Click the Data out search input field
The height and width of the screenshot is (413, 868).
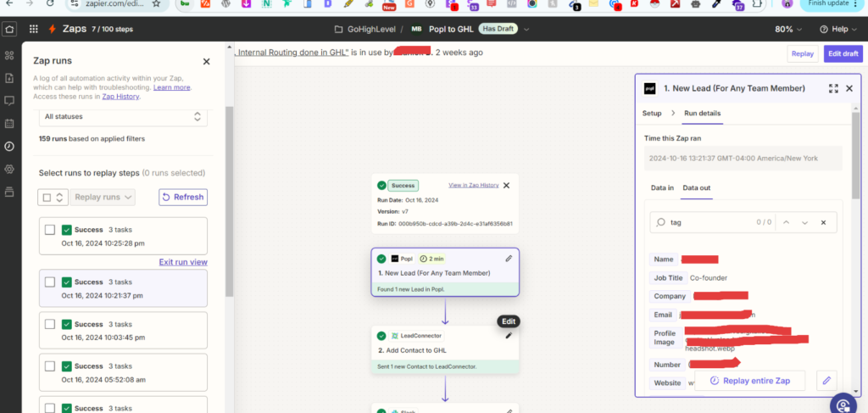(709, 222)
